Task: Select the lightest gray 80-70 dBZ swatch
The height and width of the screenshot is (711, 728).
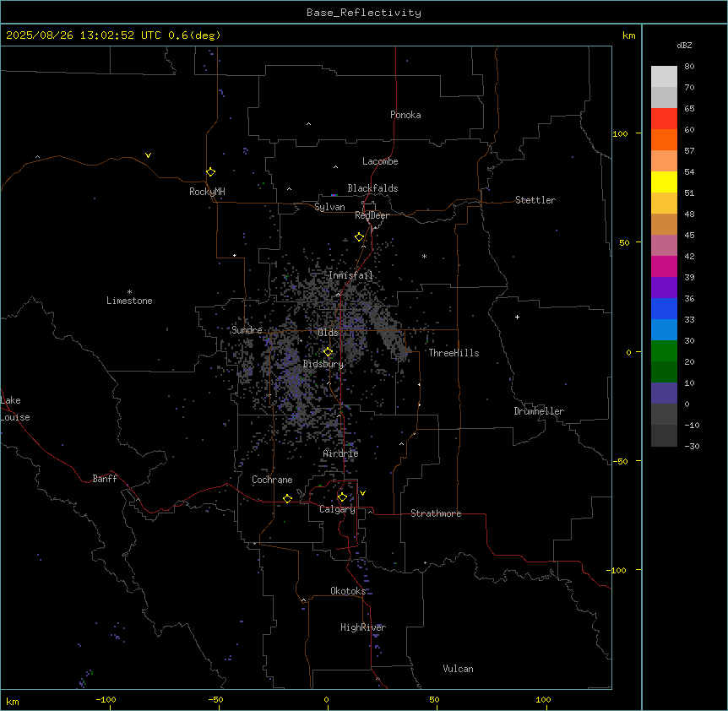Action: (664, 77)
